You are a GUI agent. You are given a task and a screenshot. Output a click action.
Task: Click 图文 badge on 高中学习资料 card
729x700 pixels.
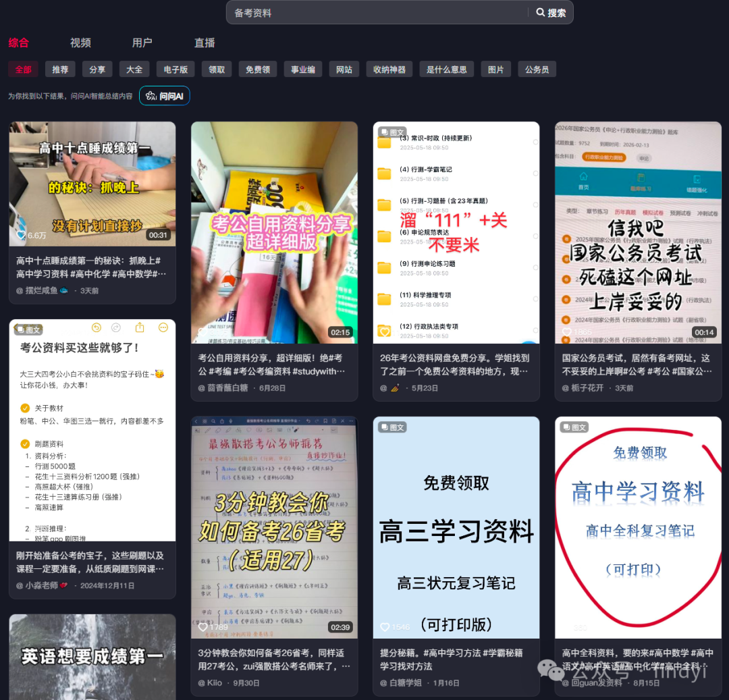coord(574,427)
